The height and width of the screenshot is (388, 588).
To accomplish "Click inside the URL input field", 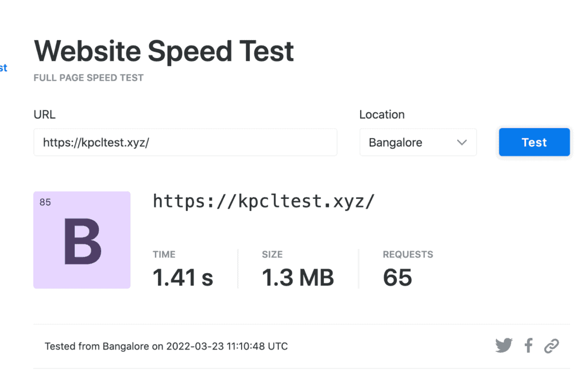I will click(x=185, y=142).
